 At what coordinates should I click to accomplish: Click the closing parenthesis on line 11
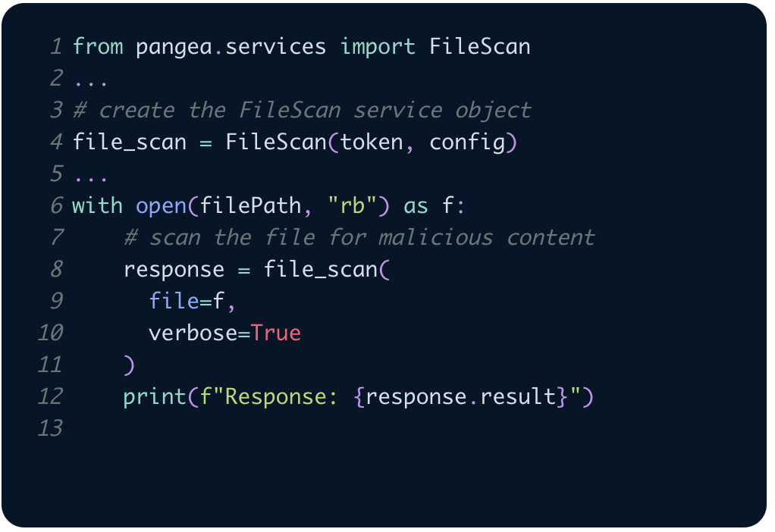129,365
